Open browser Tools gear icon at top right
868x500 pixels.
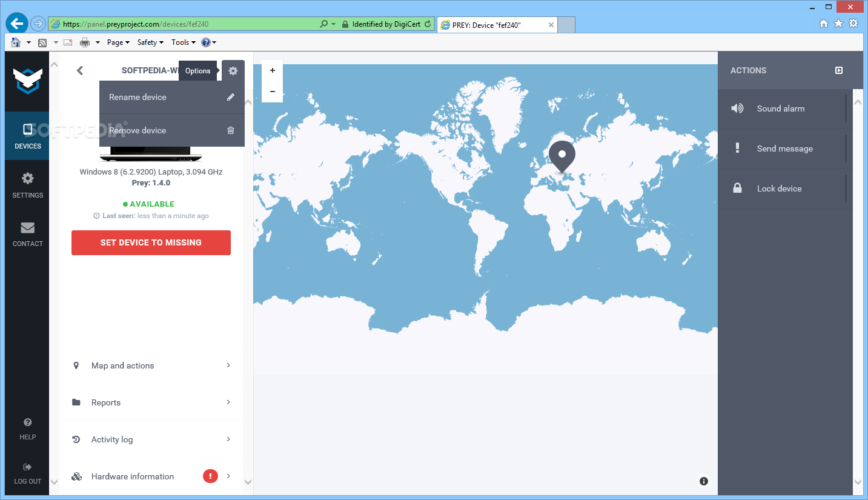tap(853, 23)
